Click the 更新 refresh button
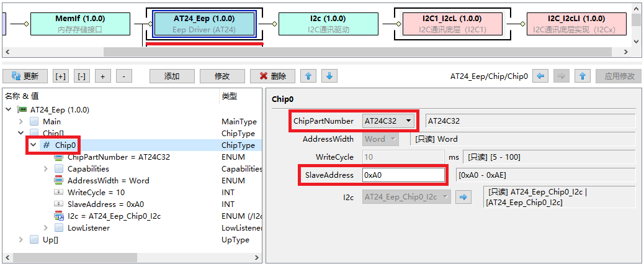 [x=25, y=76]
